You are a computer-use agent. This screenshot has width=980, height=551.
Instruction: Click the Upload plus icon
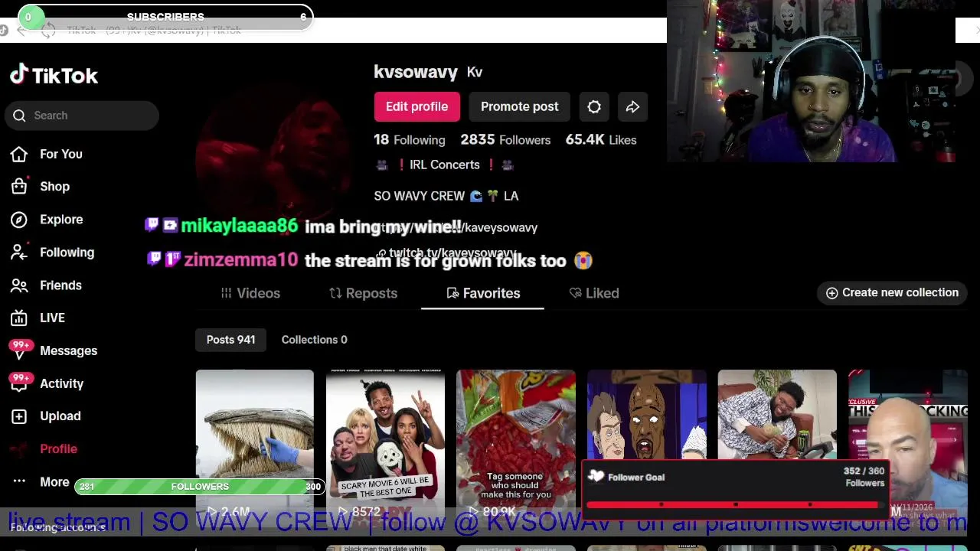point(19,416)
